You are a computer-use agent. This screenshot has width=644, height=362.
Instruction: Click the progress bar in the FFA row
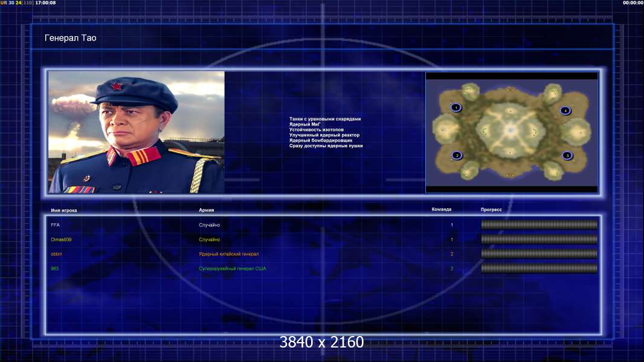[539, 224]
